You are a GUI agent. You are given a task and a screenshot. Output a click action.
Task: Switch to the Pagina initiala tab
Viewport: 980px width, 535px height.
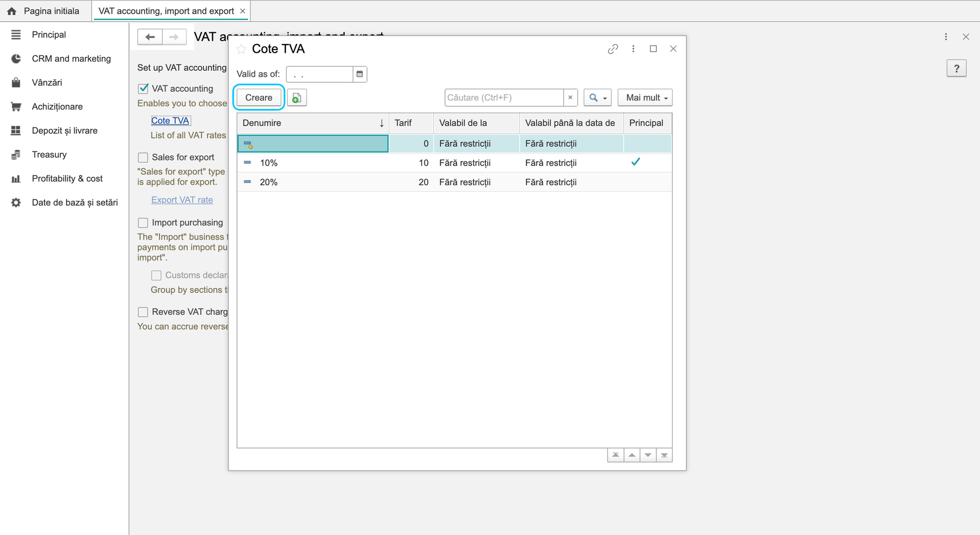click(46, 11)
